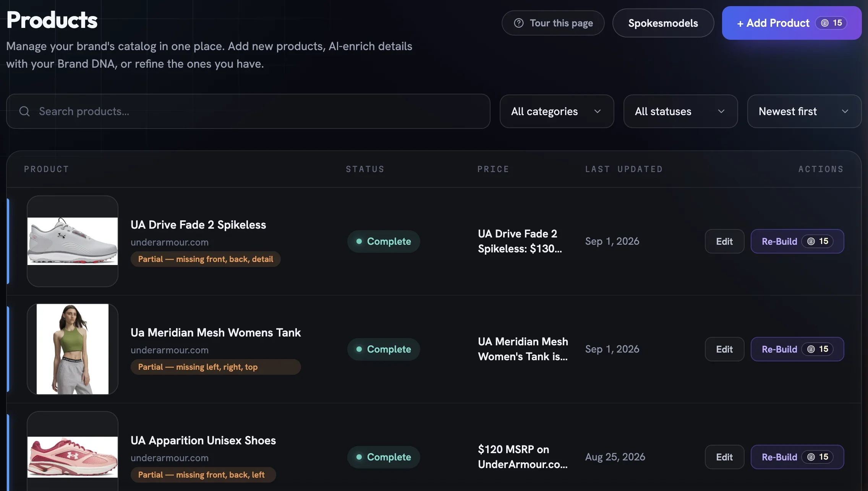Click the 'UA Drive Fade 2 Spikeless: $130...' price

pyautogui.click(x=520, y=241)
